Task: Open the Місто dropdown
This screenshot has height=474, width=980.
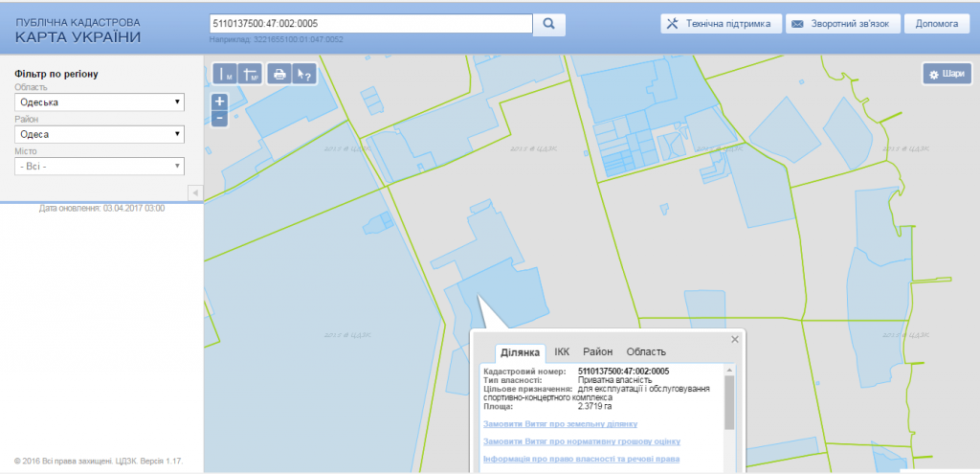Action: 99,166
